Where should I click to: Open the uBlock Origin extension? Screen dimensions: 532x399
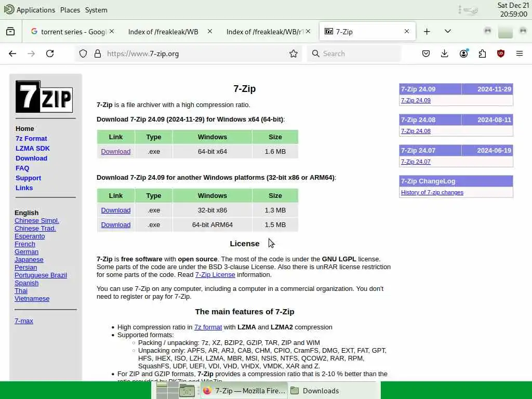pyautogui.click(x=501, y=54)
